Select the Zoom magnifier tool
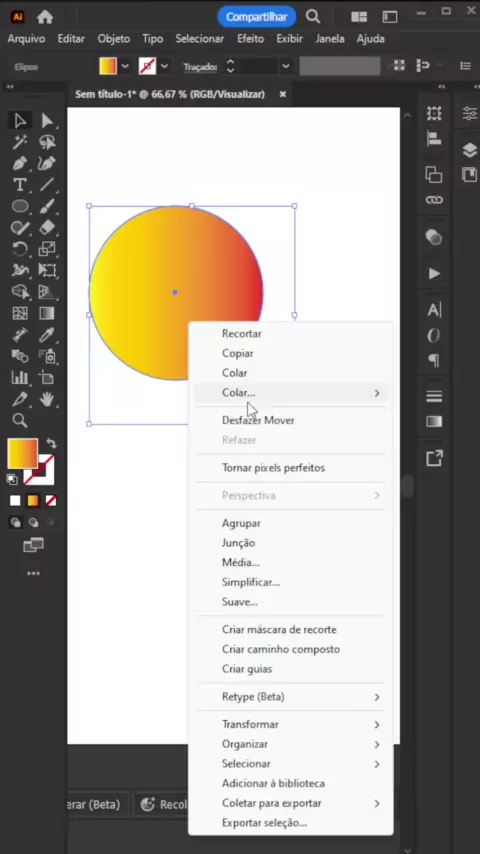 pyautogui.click(x=20, y=420)
